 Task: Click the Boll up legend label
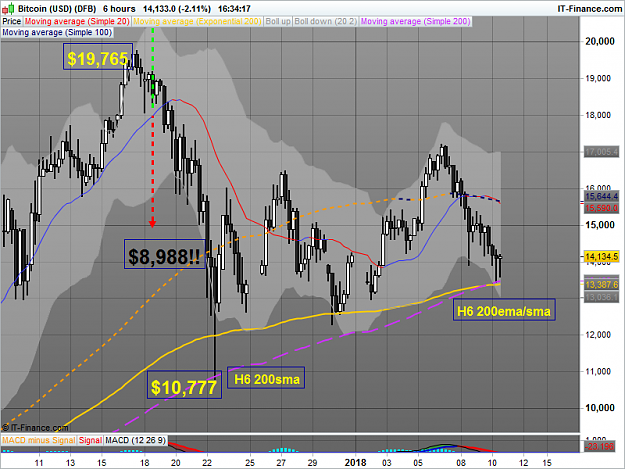[x=278, y=22]
